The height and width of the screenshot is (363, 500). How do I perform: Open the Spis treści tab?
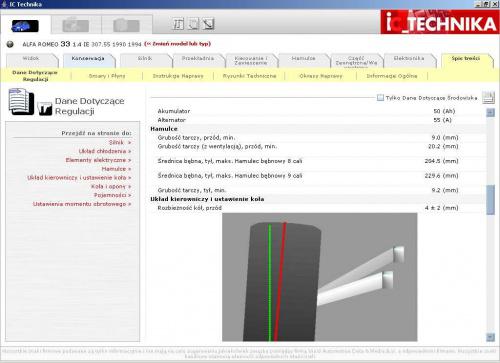tap(466, 59)
